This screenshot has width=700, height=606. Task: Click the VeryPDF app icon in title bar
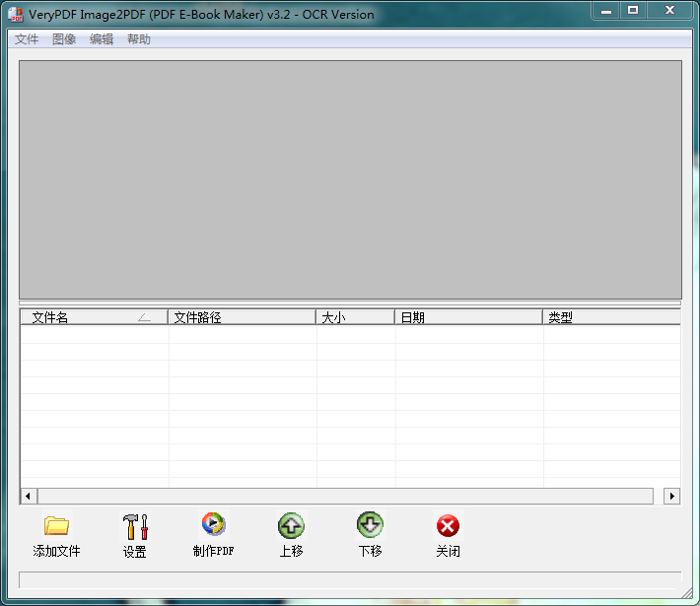pos(16,14)
